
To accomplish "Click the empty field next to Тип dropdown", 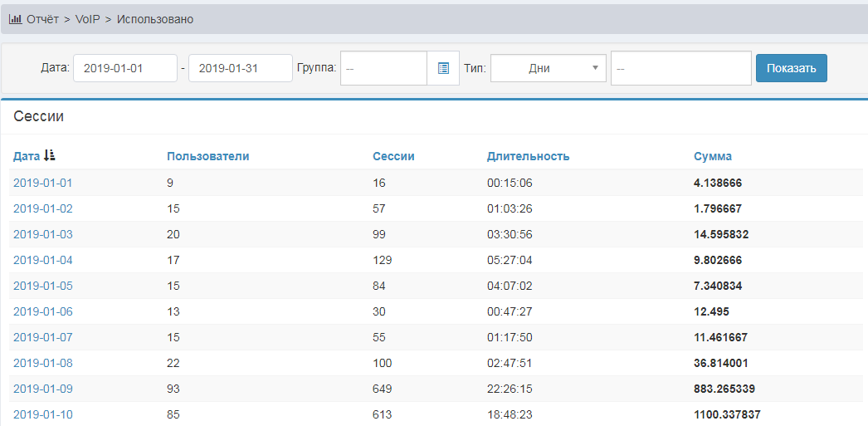I will pyautogui.click(x=680, y=68).
